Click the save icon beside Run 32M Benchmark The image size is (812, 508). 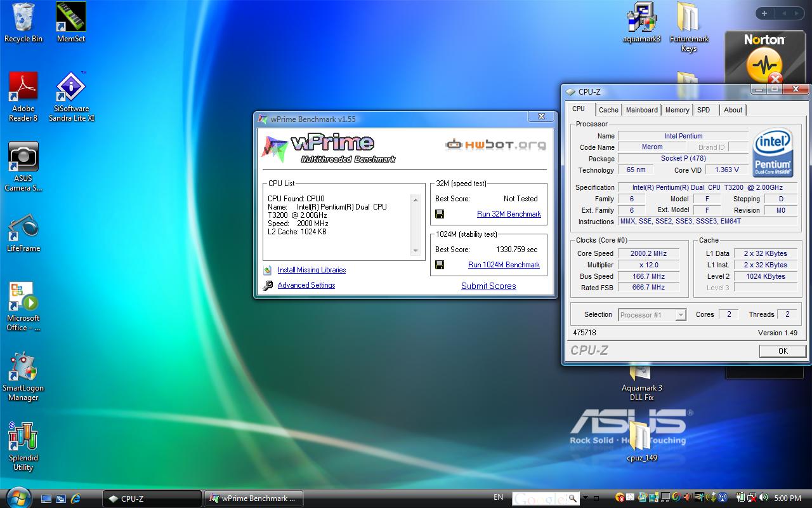pos(440,215)
